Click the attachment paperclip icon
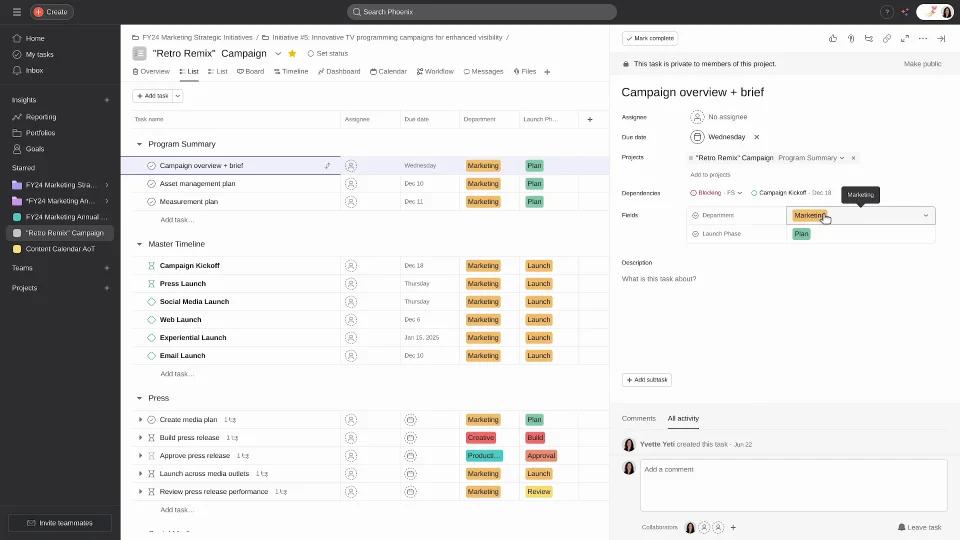This screenshot has height=540, width=960. 851,38
